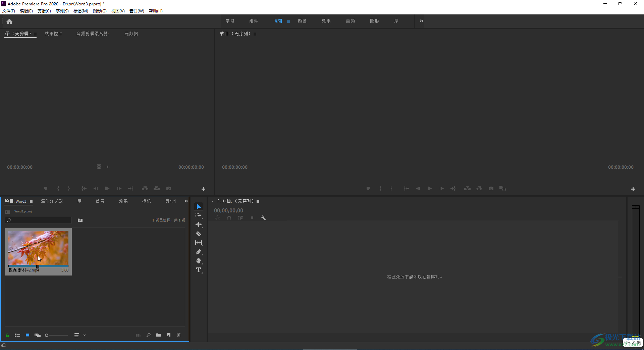
Task: Click the Clear trash icon in Project panel
Action: [x=178, y=335]
